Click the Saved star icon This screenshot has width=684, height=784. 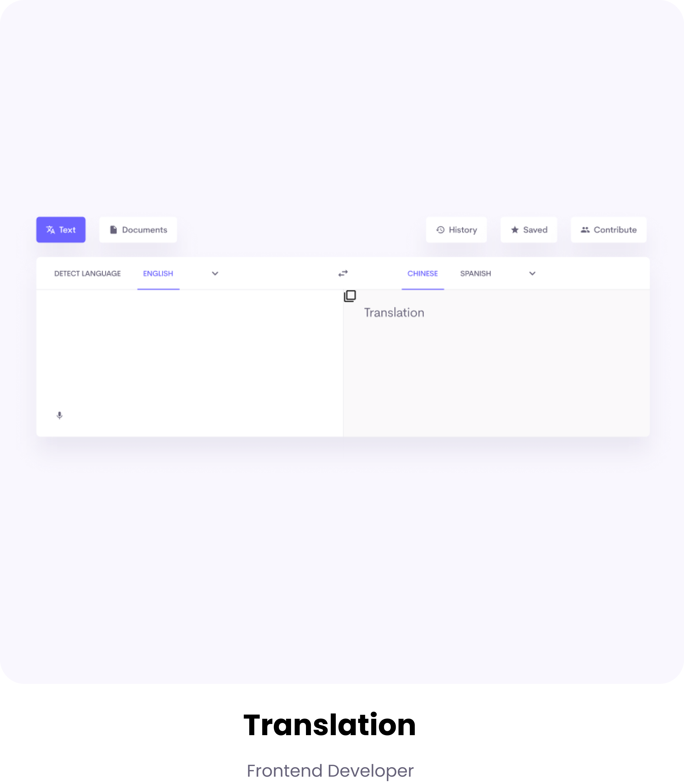tap(514, 229)
